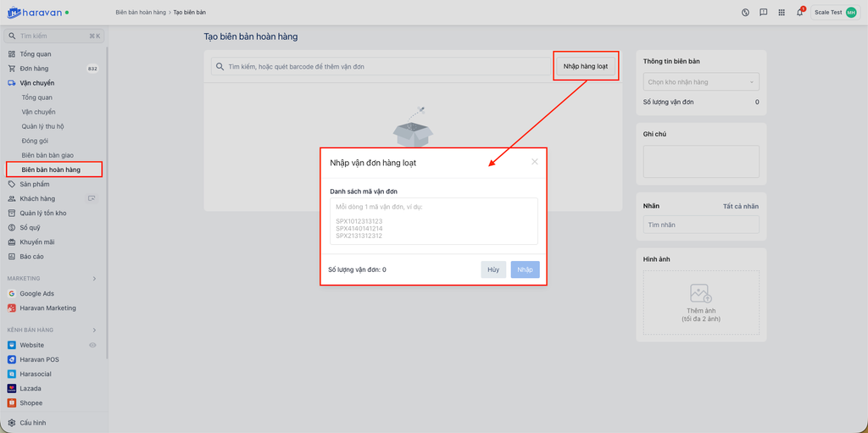The image size is (868, 433).
Task: Click the 'Nhập hàng loạt' button
Action: point(586,66)
